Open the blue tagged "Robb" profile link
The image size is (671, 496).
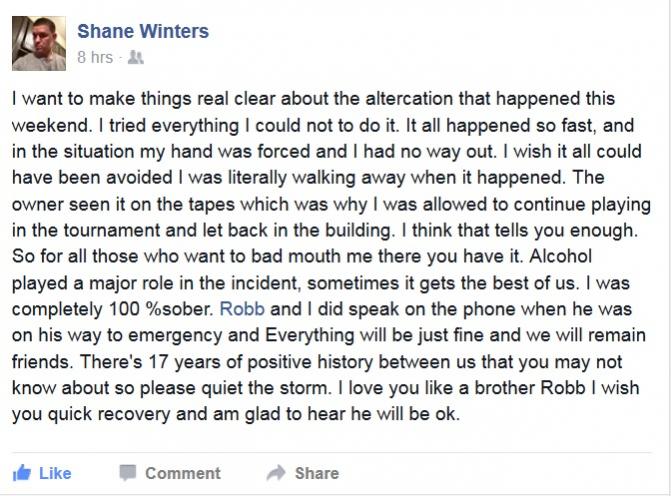(x=242, y=309)
